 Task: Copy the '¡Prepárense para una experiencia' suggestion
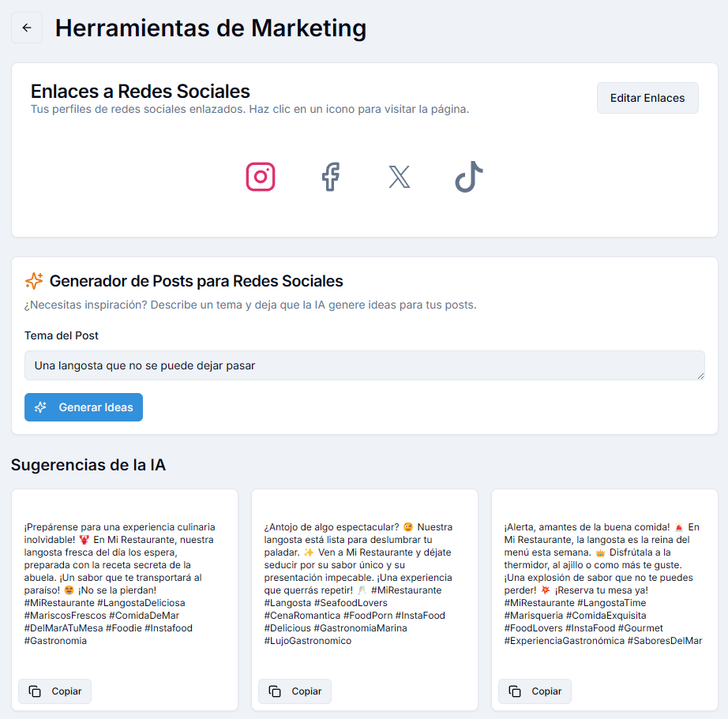click(x=55, y=691)
